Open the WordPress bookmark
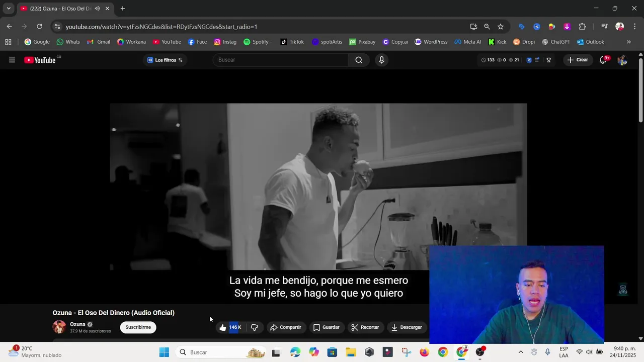 pos(431,42)
